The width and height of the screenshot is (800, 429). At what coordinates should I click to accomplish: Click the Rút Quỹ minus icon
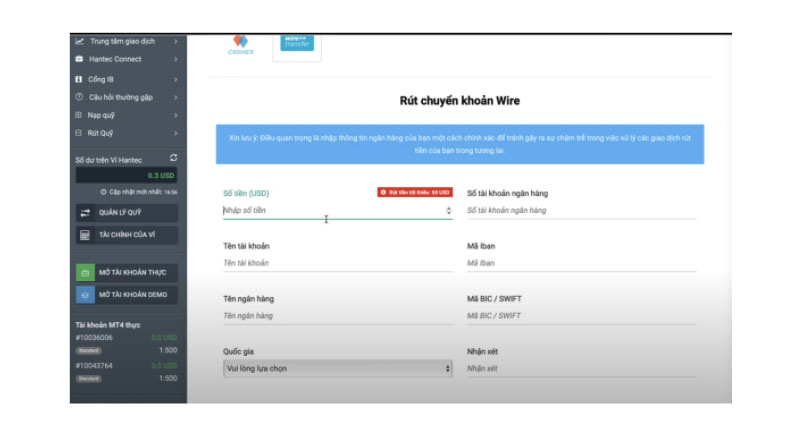point(78,133)
